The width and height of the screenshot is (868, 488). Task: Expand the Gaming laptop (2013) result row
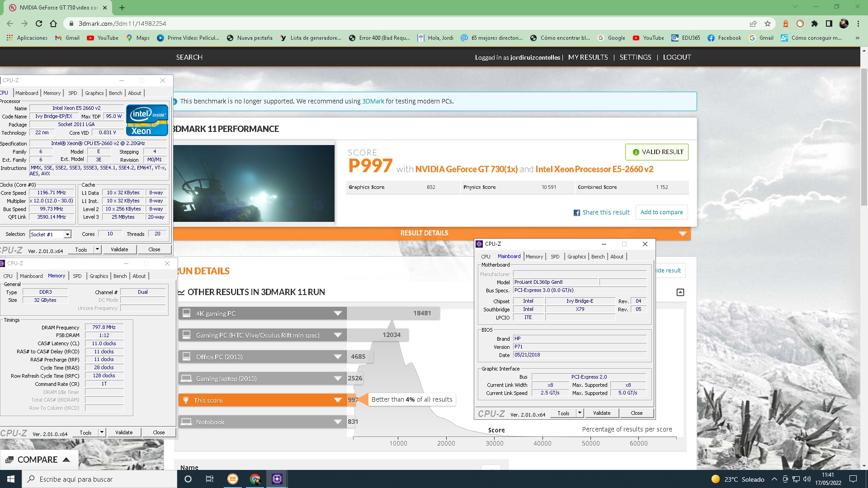pyautogui.click(x=263, y=378)
